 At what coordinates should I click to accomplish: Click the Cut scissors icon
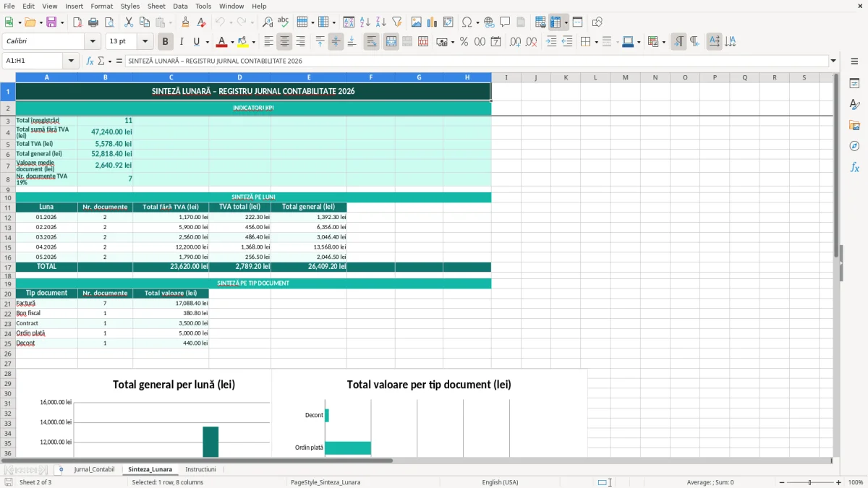[x=129, y=22]
